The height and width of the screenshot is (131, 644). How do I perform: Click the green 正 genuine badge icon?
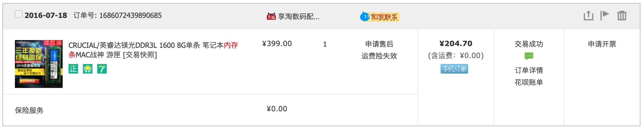(x=73, y=69)
